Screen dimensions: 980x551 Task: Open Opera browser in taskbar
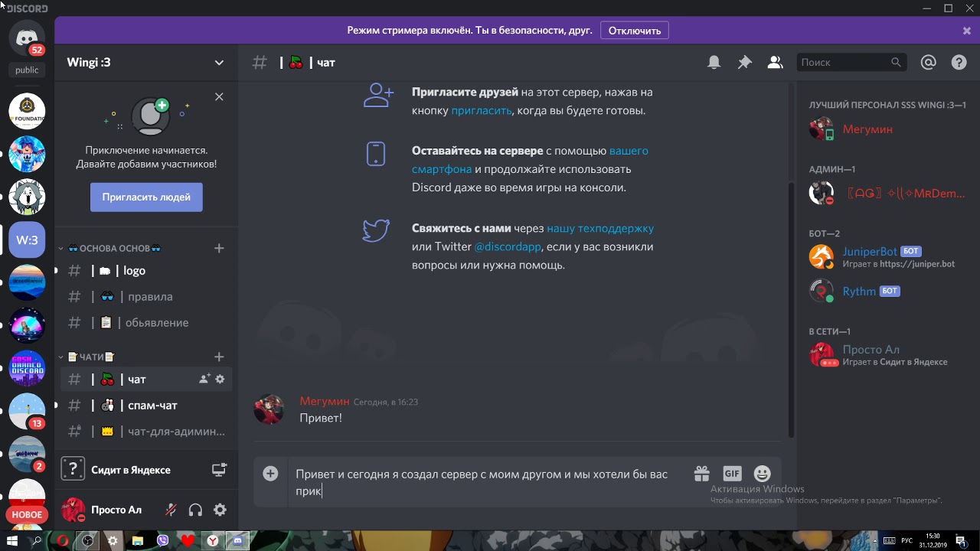[x=63, y=540]
